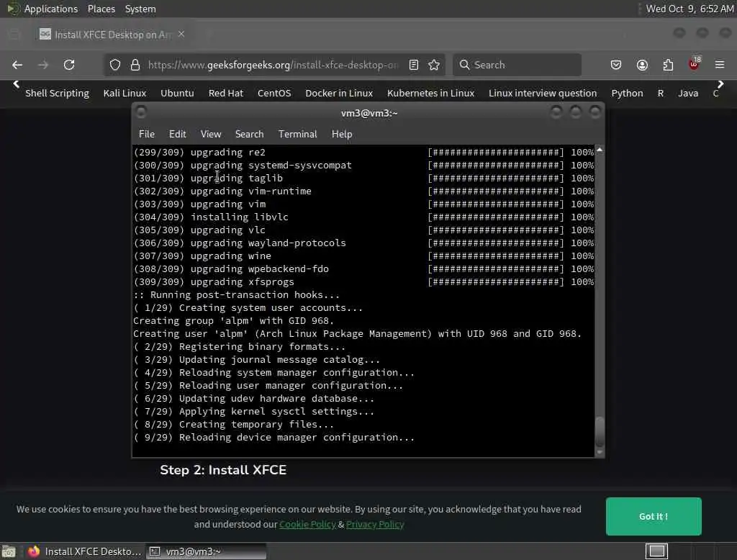Open the Java topic link
The height and width of the screenshot is (560, 737).
[687, 93]
